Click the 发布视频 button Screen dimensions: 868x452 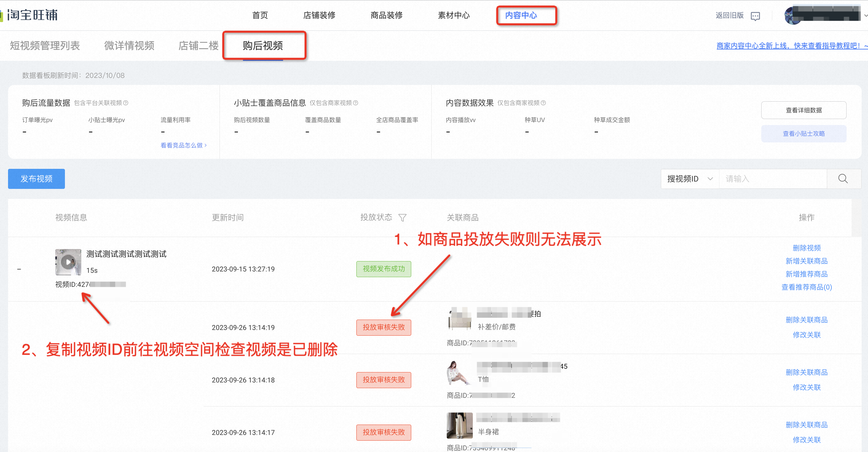36,179
